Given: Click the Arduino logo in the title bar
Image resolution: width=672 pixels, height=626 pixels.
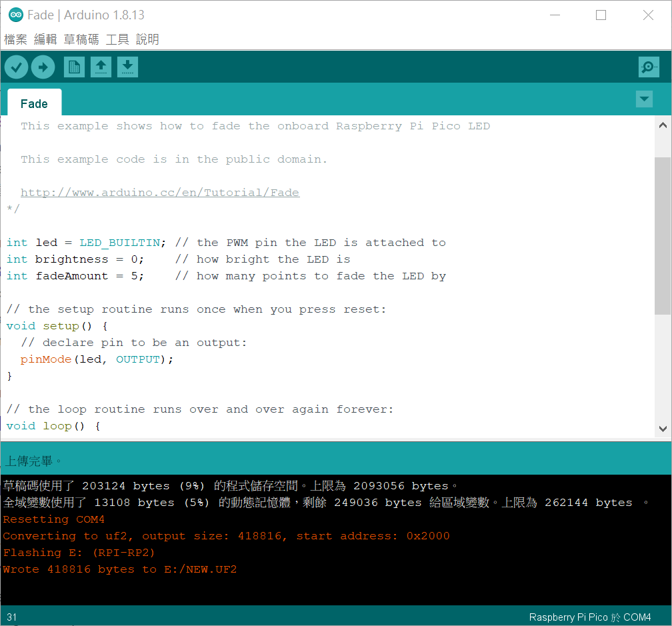Looking at the screenshot, I should click(15, 14).
